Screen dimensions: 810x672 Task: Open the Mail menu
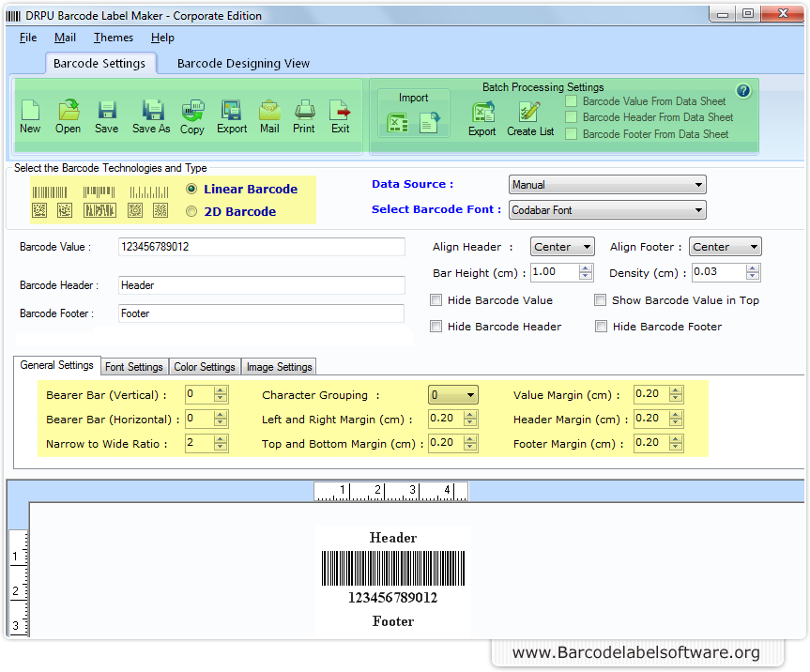pos(65,38)
